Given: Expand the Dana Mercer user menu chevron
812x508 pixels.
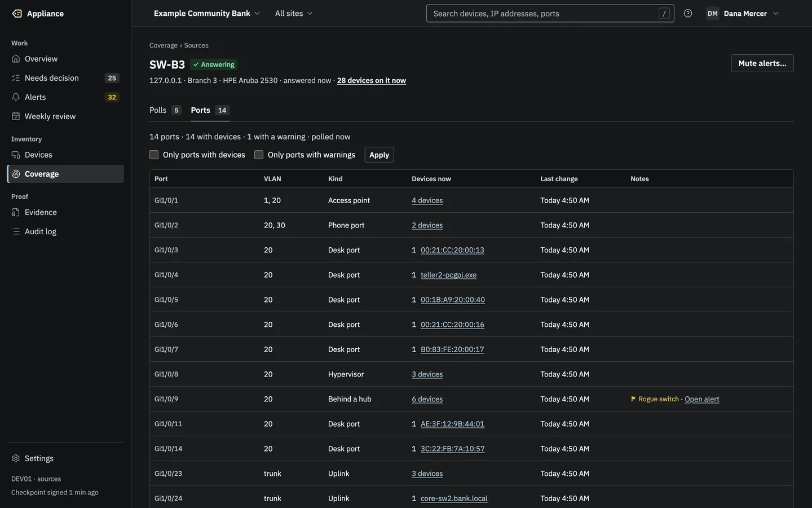Looking at the screenshot, I should tap(776, 14).
